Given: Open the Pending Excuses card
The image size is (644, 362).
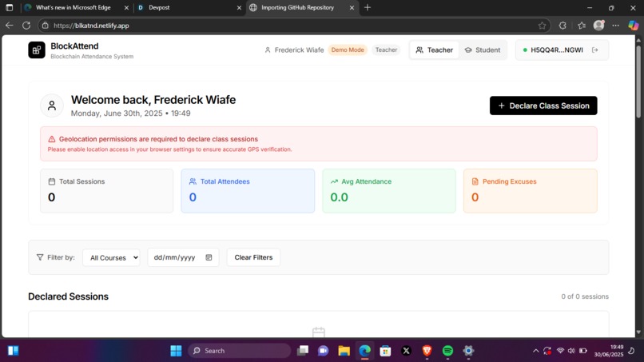Looking at the screenshot, I should tap(531, 191).
